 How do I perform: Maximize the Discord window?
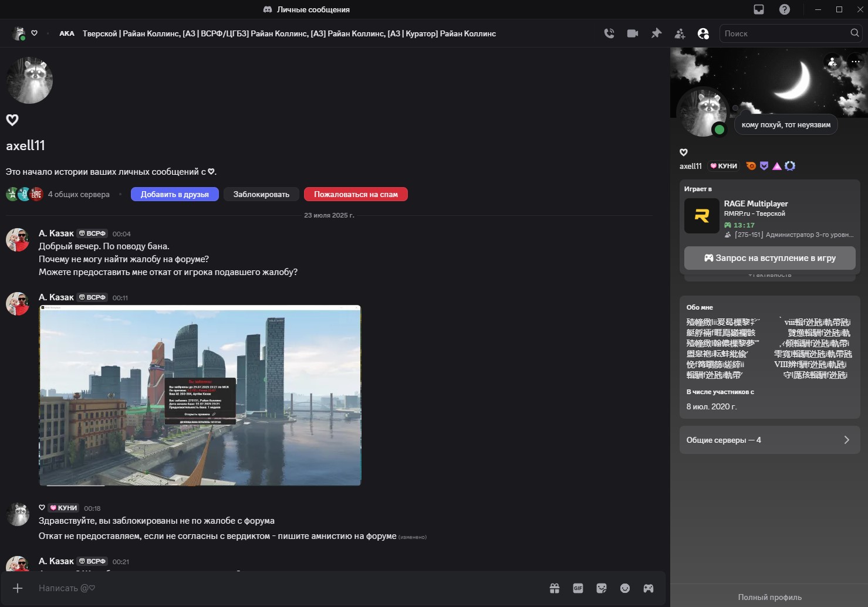point(839,9)
